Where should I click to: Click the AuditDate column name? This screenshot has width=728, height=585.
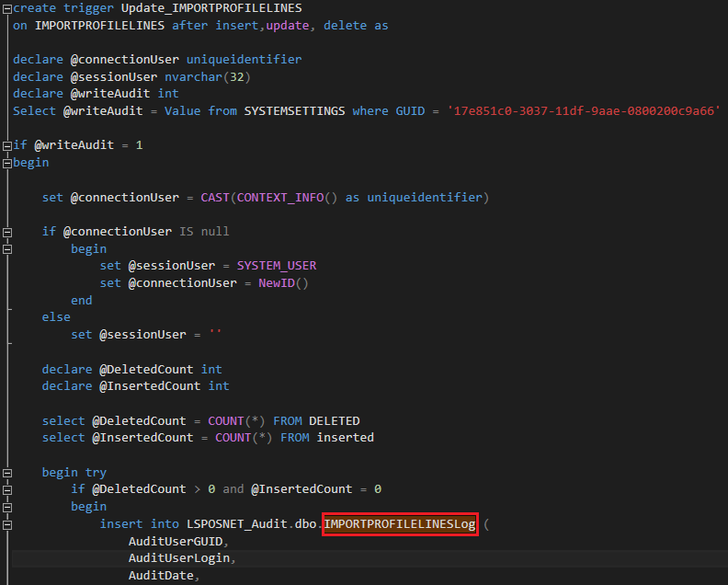161,575
